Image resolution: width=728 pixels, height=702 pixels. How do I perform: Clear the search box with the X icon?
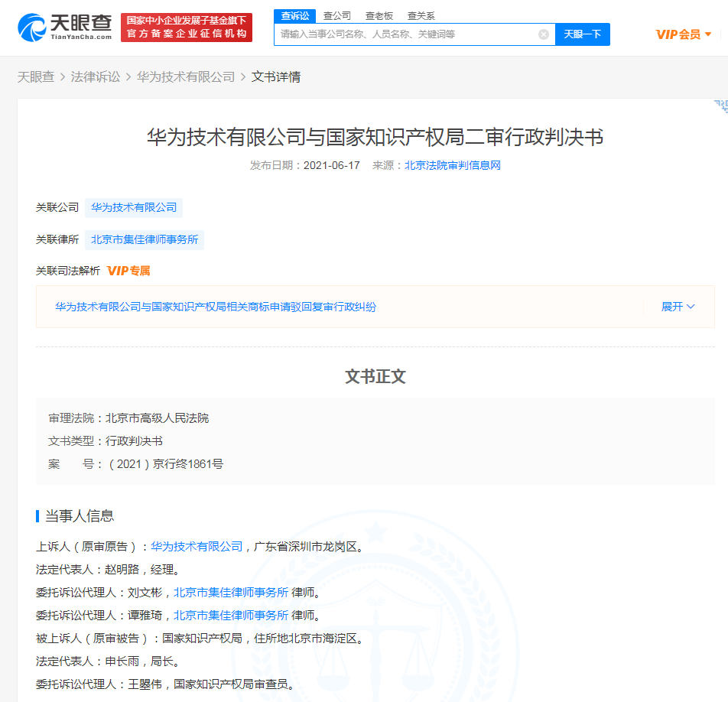[544, 34]
